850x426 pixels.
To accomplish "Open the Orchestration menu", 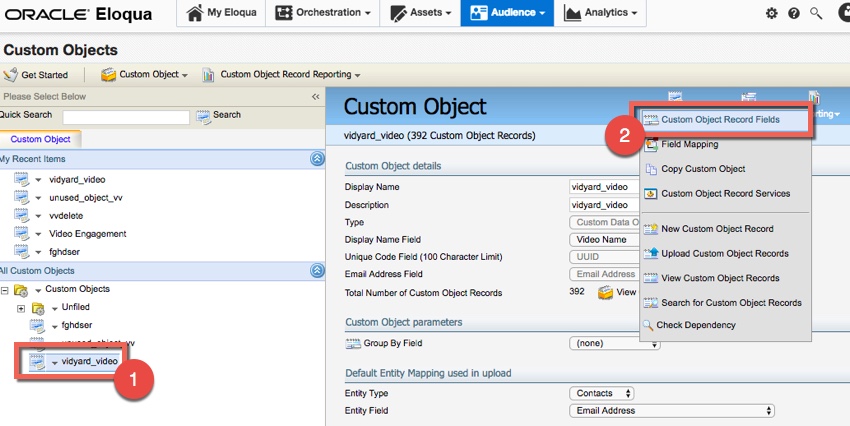I will point(323,12).
